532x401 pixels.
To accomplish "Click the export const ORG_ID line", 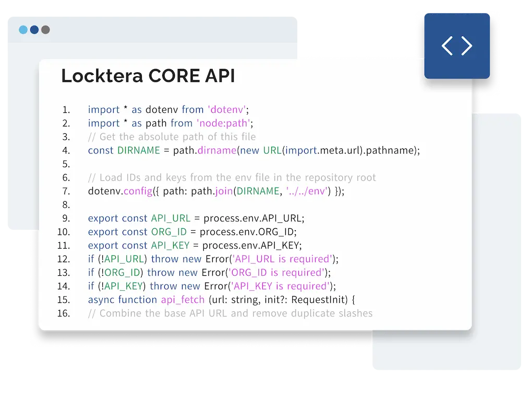I will tap(192, 232).
